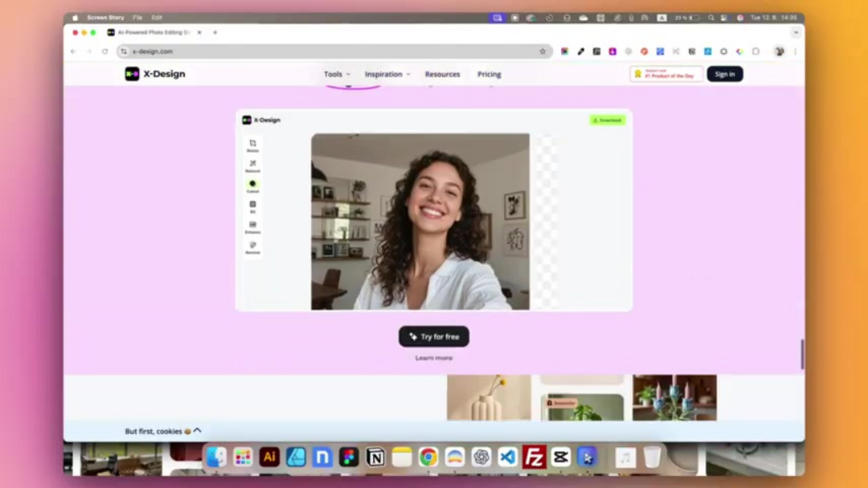Open the BG background tool
868x488 pixels.
click(252, 205)
